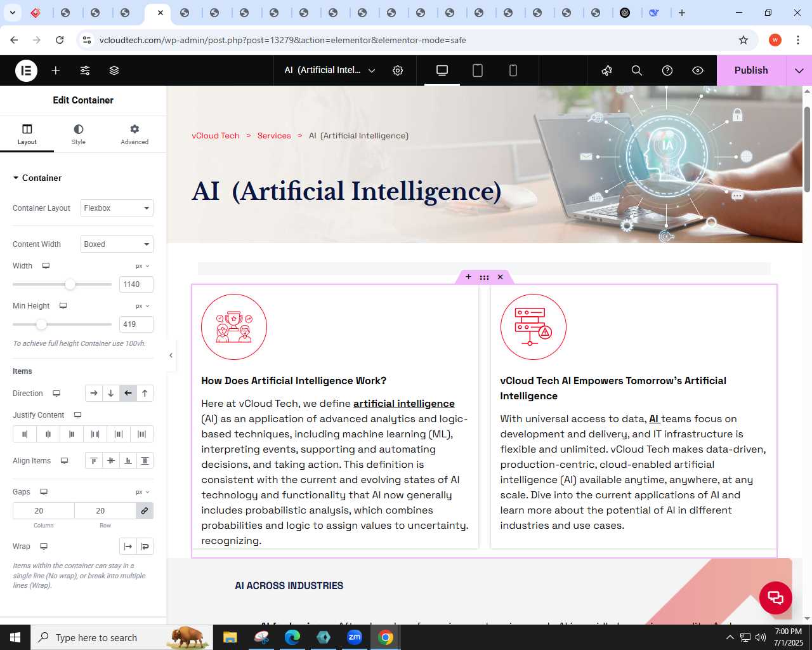Image resolution: width=812 pixels, height=650 pixels.
Task: Delete container via the X handle
Action: pyautogui.click(x=501, y=277)
